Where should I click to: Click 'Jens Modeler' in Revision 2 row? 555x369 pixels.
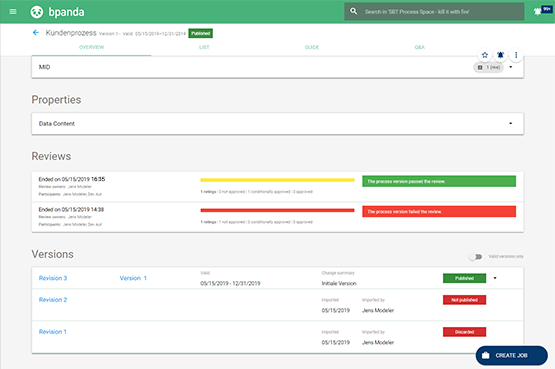click(378, 310)
